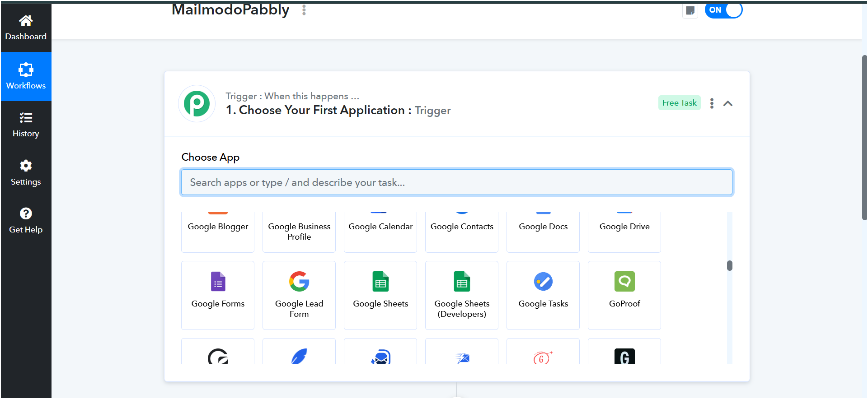Click the app list scrollbar thumb

pyautogui.click(x=730, y=265)
